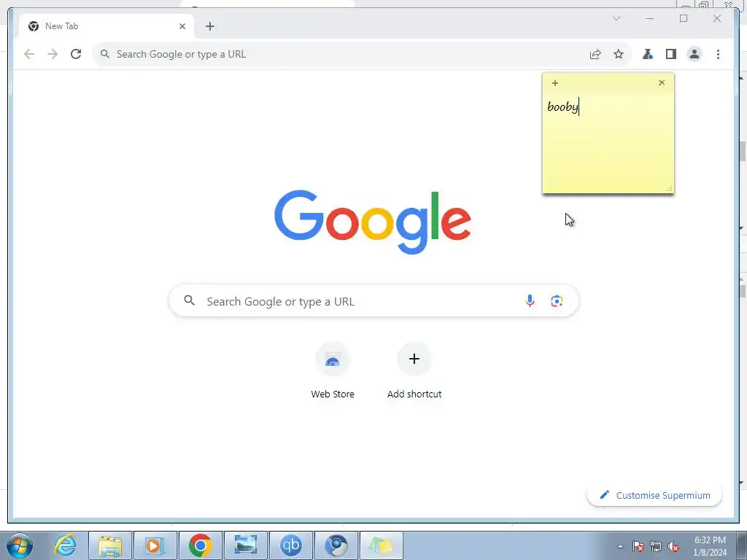Image resolution: width=747 pixels, height=560 pixels.
Task: Go back using the browser back arrow
Action: pyautogui.click(x=29, y=54)
